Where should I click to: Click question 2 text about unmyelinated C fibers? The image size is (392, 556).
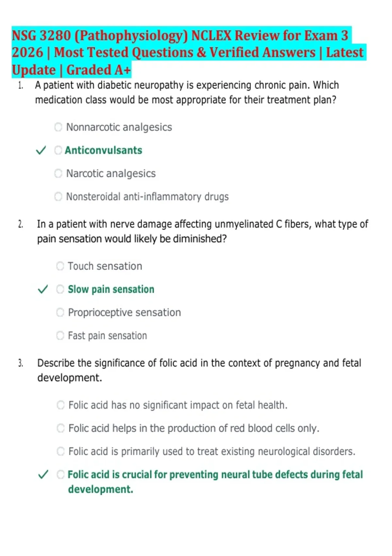(203, 231)
